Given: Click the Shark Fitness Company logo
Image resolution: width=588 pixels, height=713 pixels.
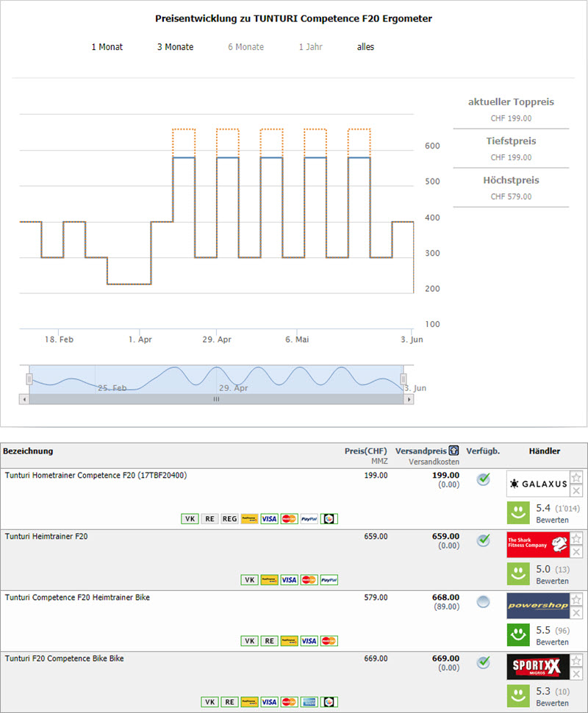Looking at the screenshot, I should click(x=537, y=545).
